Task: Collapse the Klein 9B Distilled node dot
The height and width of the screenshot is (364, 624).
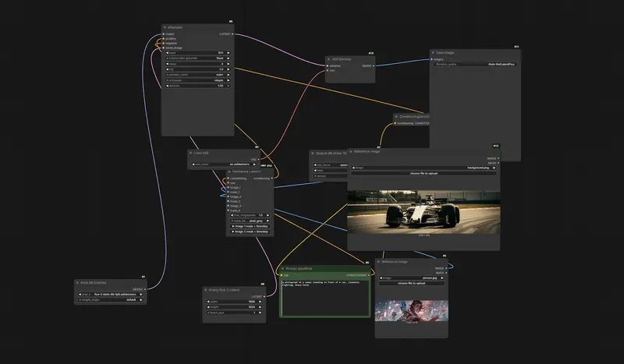Action: [77, 283]
